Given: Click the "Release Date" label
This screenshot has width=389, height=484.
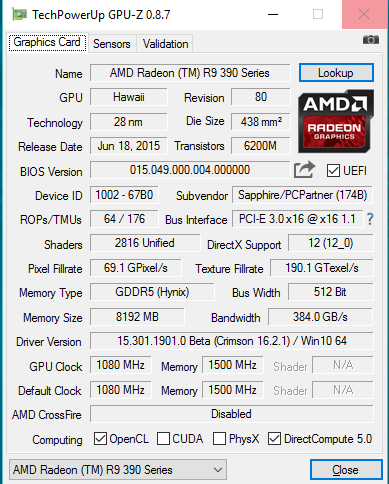Looking at the screenshot, I should point(50,147).
